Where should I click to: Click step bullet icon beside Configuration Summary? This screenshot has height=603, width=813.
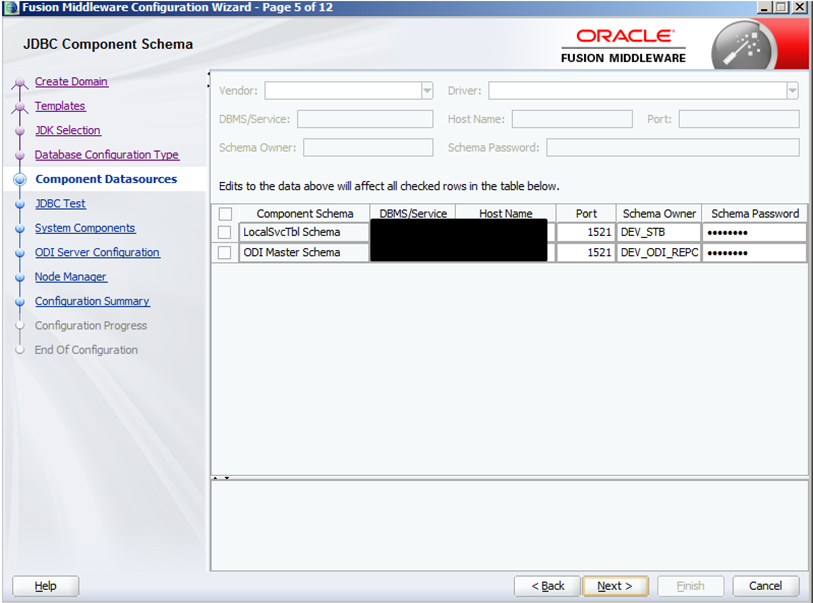[19, 302]
